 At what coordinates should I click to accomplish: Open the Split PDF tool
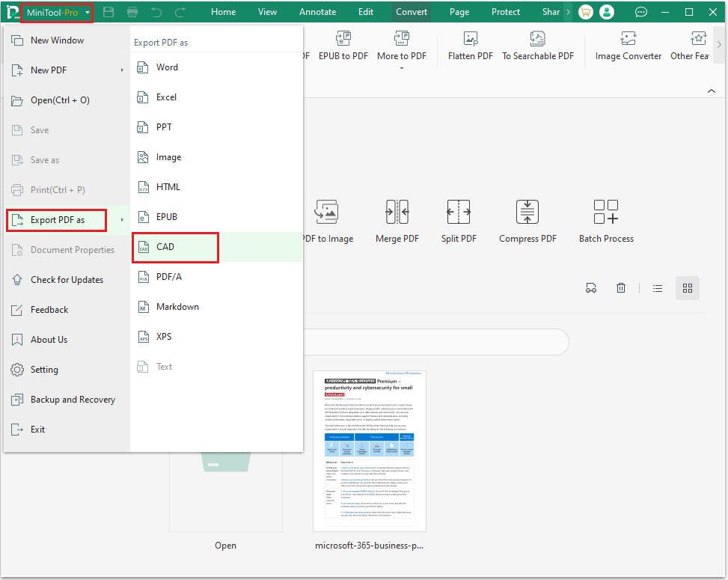click(x=459, y=222)
